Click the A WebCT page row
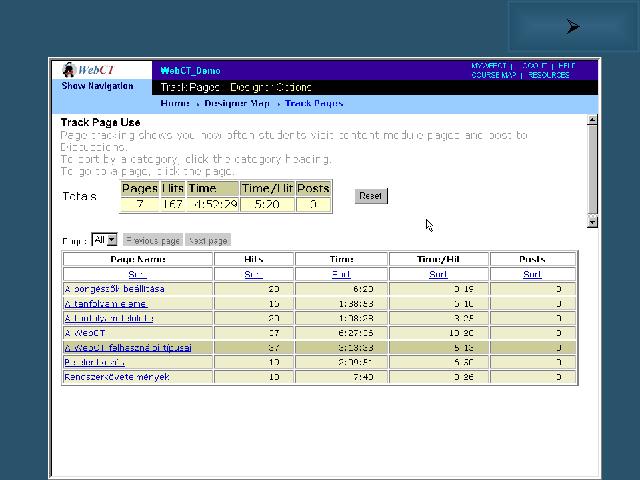Screen dimensions: 640x480 pos(319,333)
